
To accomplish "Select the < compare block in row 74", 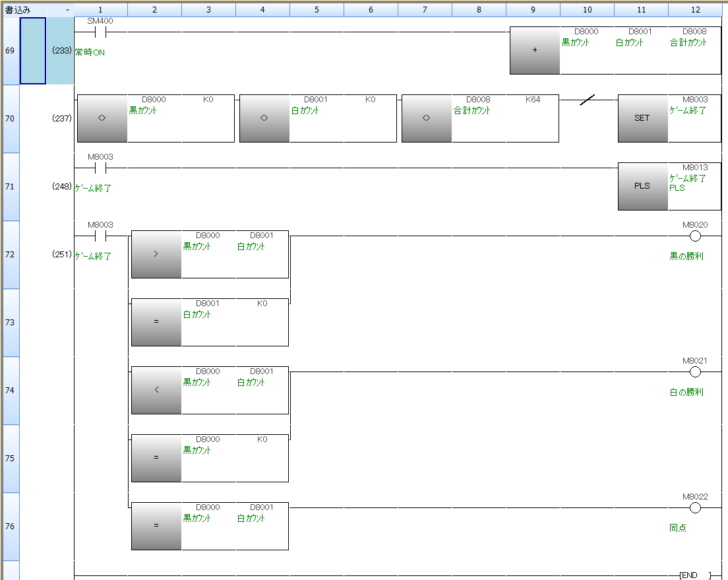I will point(156,390).
